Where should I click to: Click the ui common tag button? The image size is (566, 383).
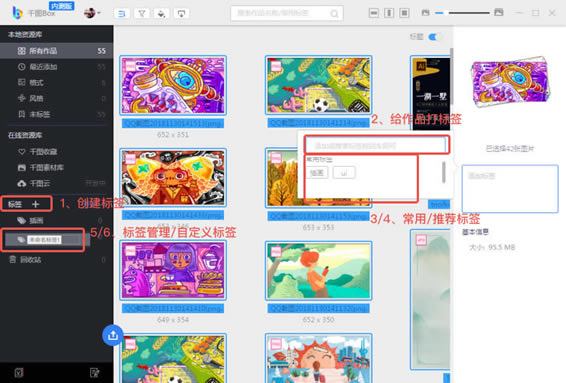pos(344,173)
